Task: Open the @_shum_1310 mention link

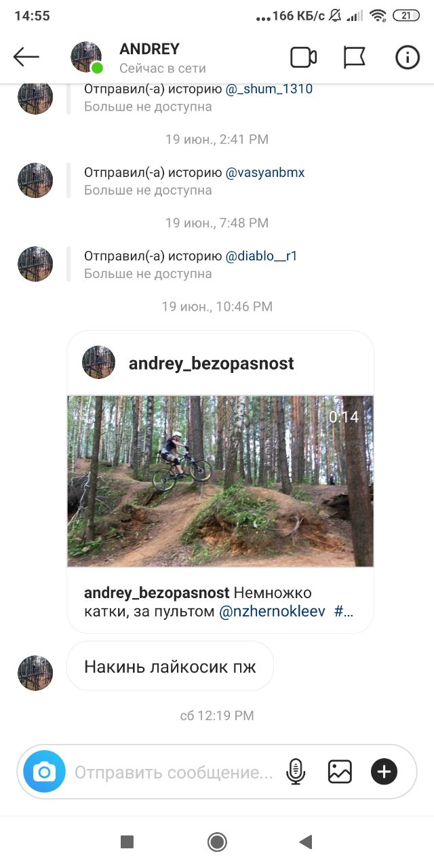Action: [x=269, y=89]
